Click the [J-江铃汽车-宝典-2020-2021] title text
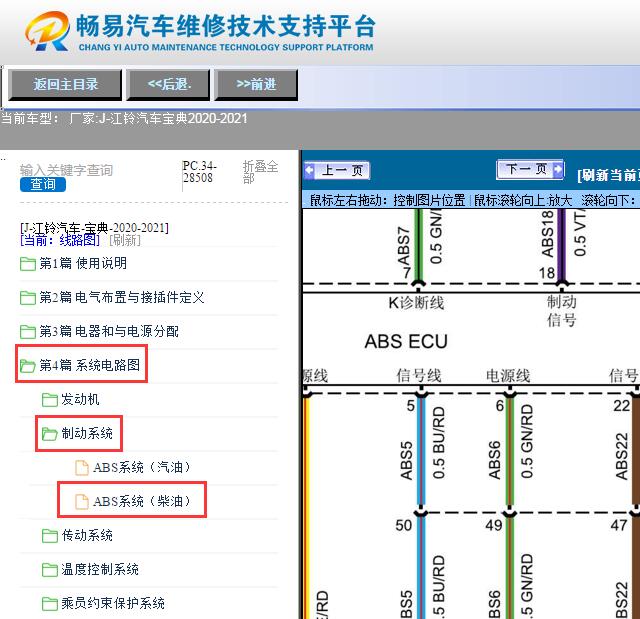This screenshot has height=619, width=640. click(x=94, y=228)
